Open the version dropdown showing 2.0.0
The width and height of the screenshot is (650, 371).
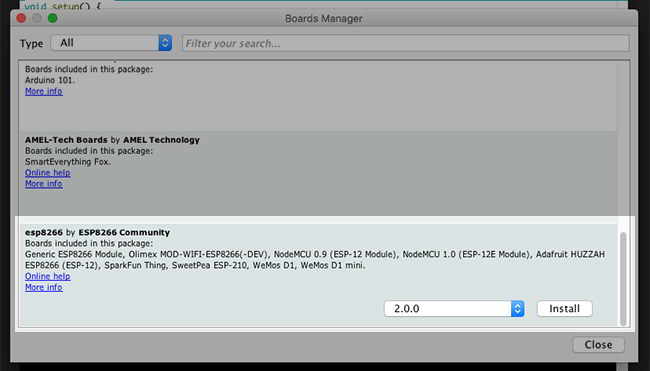tap(454, 308)
